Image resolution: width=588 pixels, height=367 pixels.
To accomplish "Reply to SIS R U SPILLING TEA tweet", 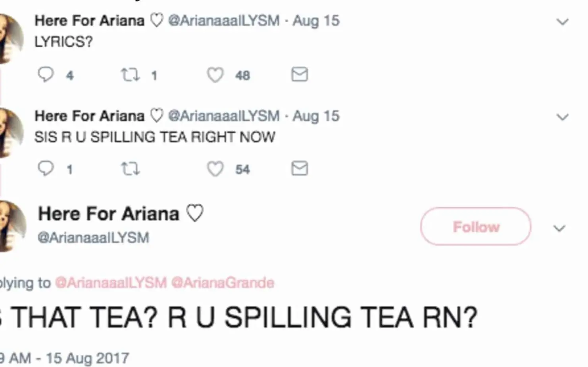I will 46,168.
